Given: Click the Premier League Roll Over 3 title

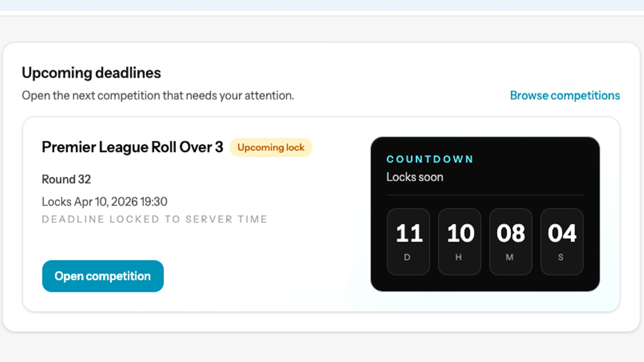Looking at the screenshot, I should [x=132, y=147].
